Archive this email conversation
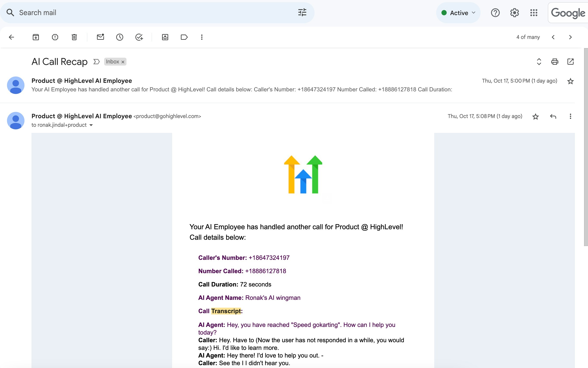This screenshot has height=368, width=588. point(36,37)
